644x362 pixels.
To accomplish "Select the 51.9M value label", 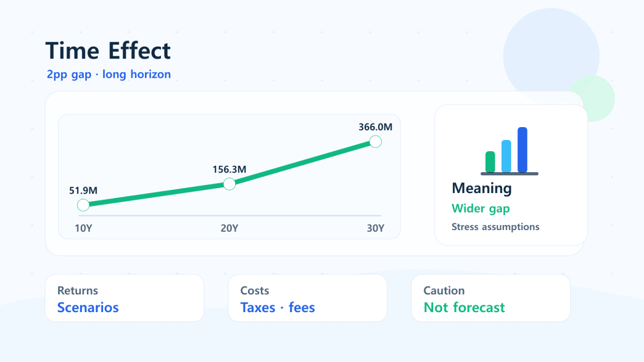I will (83, 190).
